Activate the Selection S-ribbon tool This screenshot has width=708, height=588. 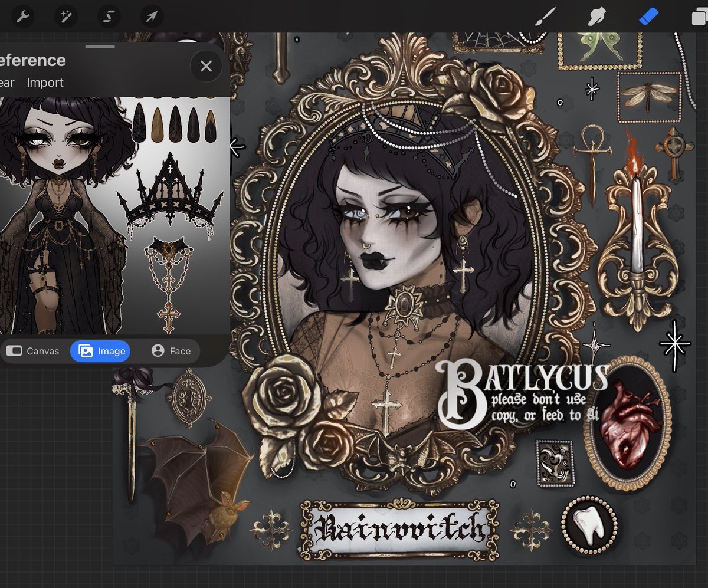109,17
